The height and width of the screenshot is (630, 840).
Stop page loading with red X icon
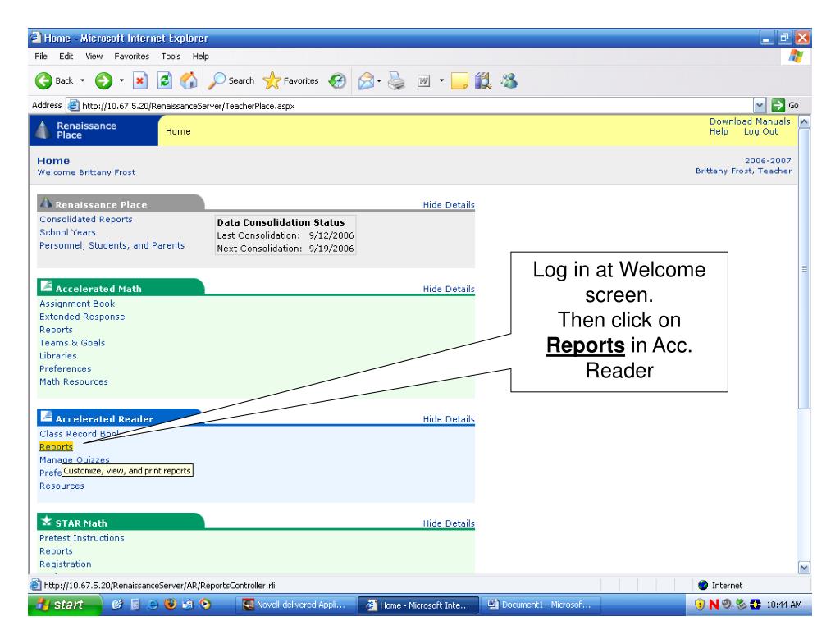139,81
